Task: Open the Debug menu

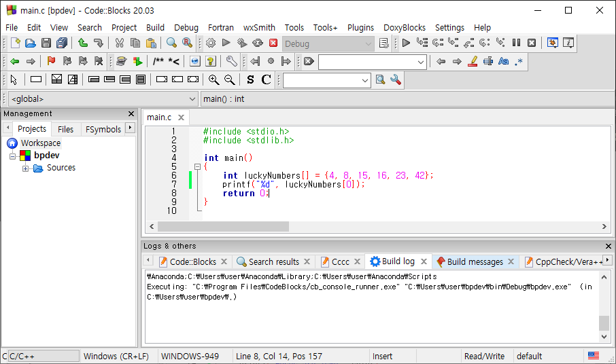Action: tap(186, 27)
